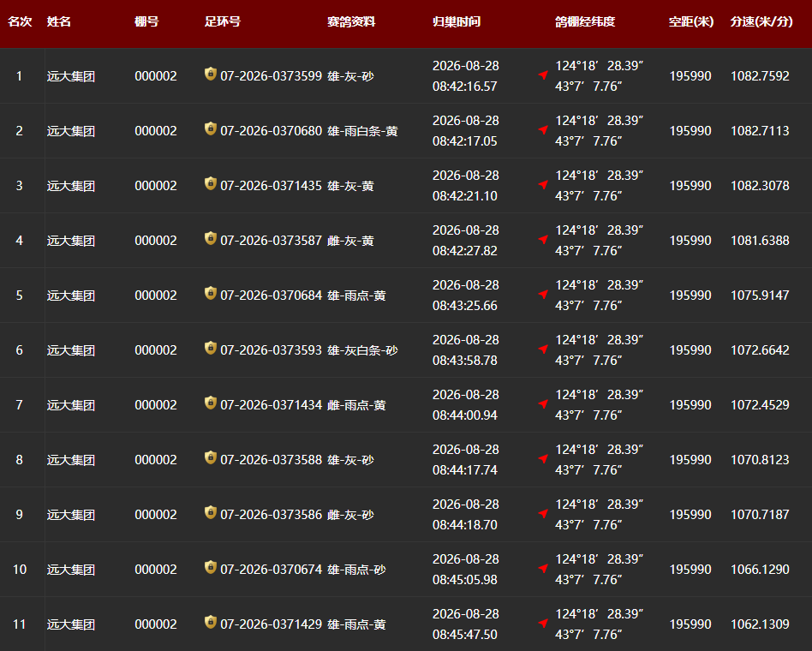Open the red location arrow in rank 3 row
The image size is (812, 651).
[543, 185]
